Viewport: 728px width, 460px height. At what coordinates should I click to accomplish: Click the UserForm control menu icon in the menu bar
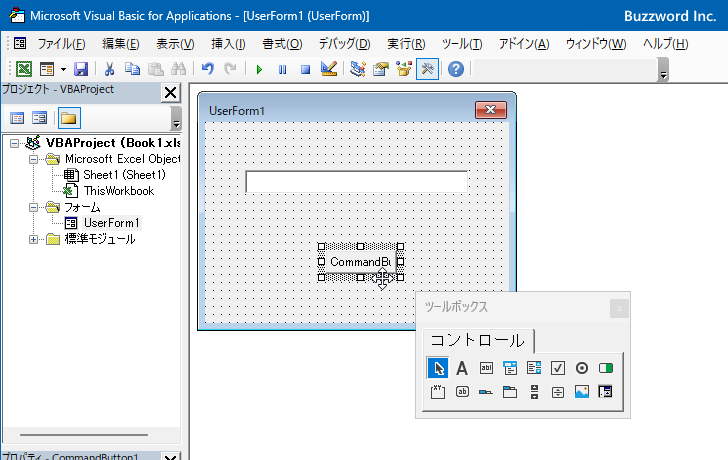pos(20,44)
